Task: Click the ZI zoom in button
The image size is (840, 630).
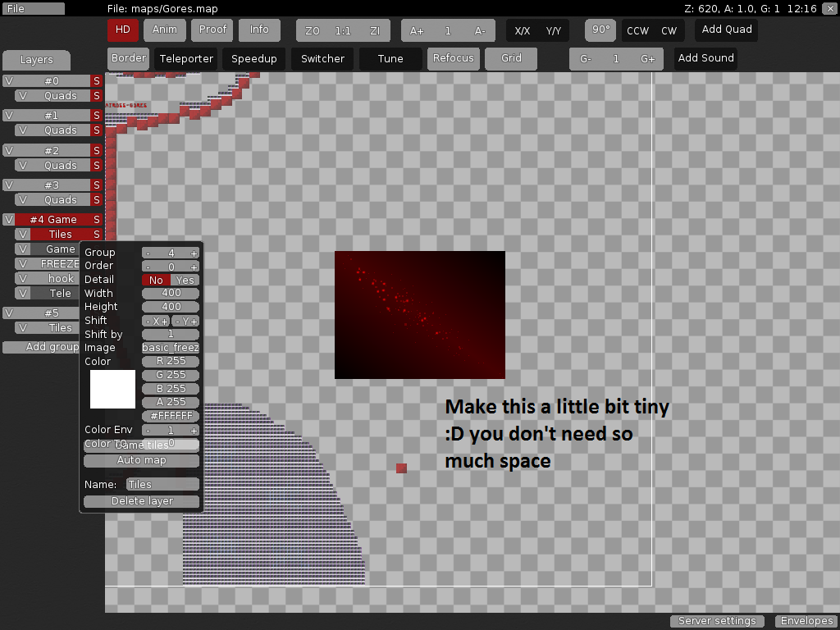Action: point(375,31)
